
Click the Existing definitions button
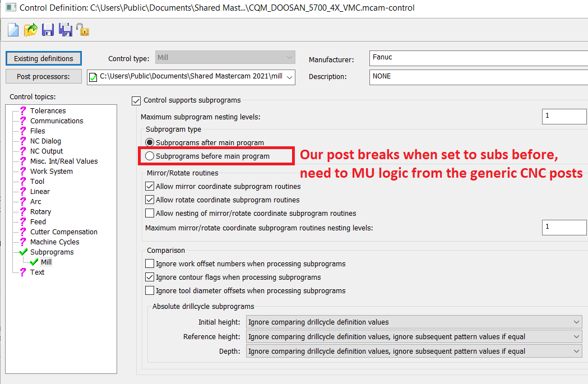tap(44, 58)
